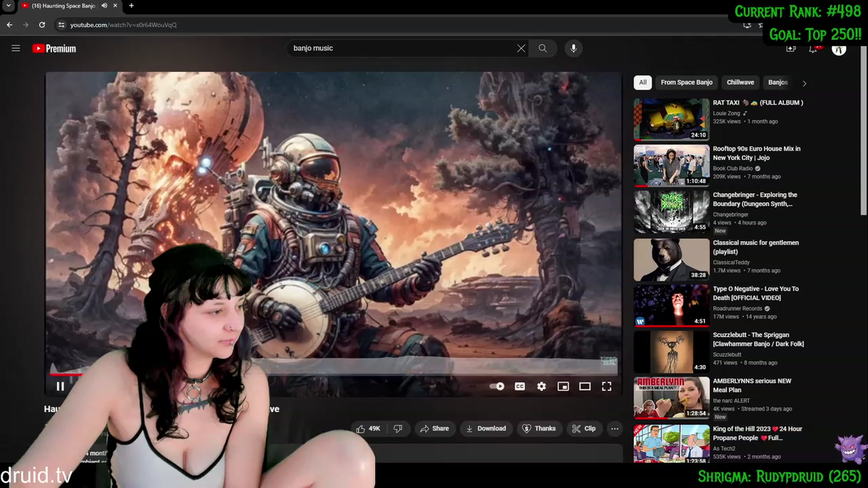
Task: Click the magnifier search button
Action: click(x=542, y=48)
